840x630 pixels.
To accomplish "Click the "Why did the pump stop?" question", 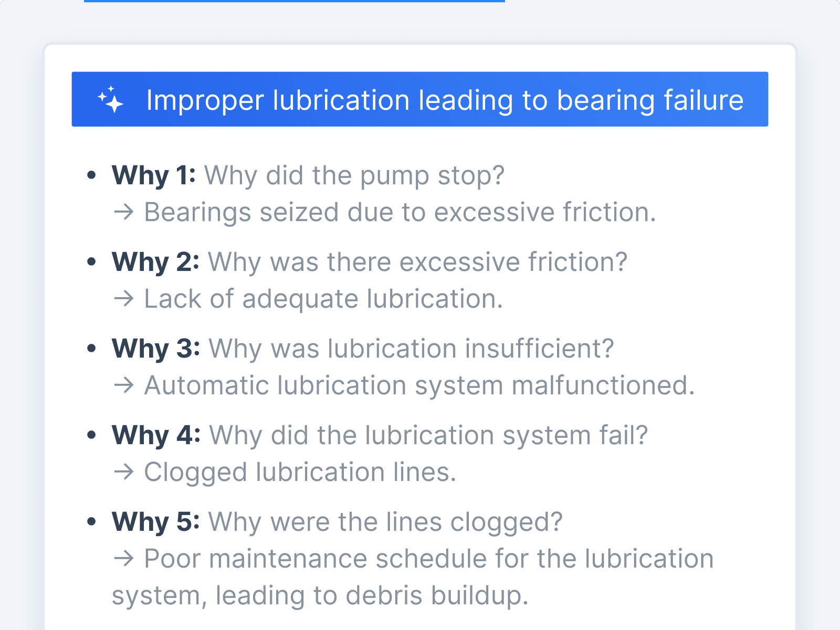I will [x=354, y=175].
